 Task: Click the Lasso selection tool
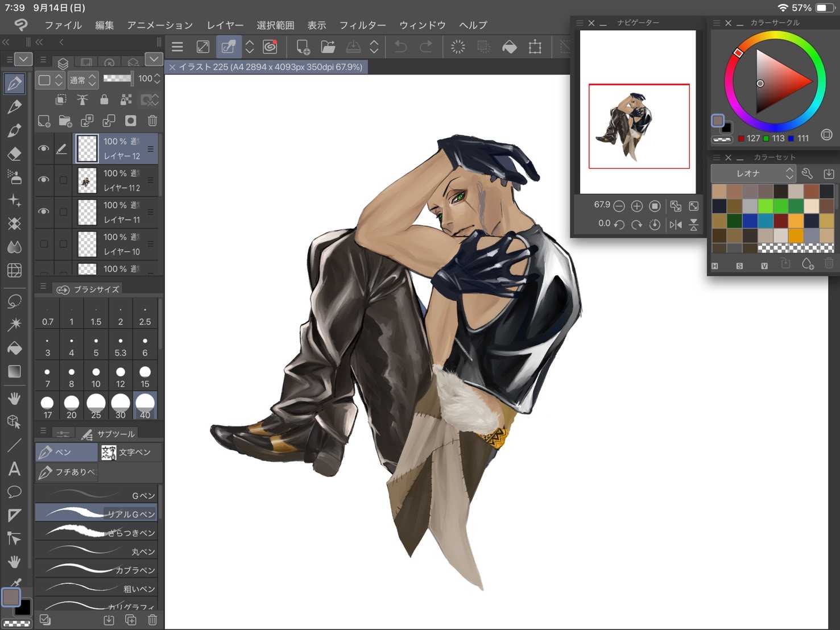15,301
